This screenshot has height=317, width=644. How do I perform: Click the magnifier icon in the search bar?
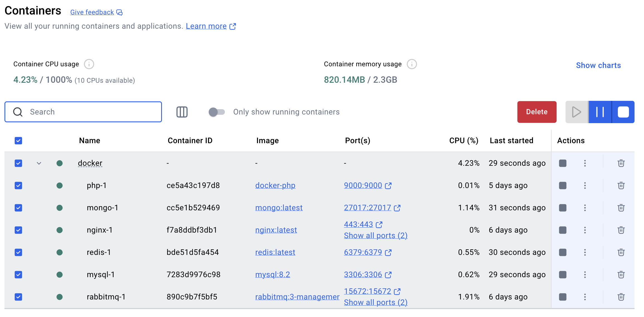(17, 112)
